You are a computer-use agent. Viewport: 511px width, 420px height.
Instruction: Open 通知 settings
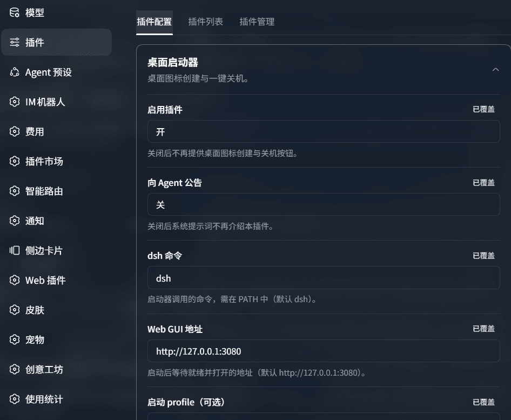point(56,221)
